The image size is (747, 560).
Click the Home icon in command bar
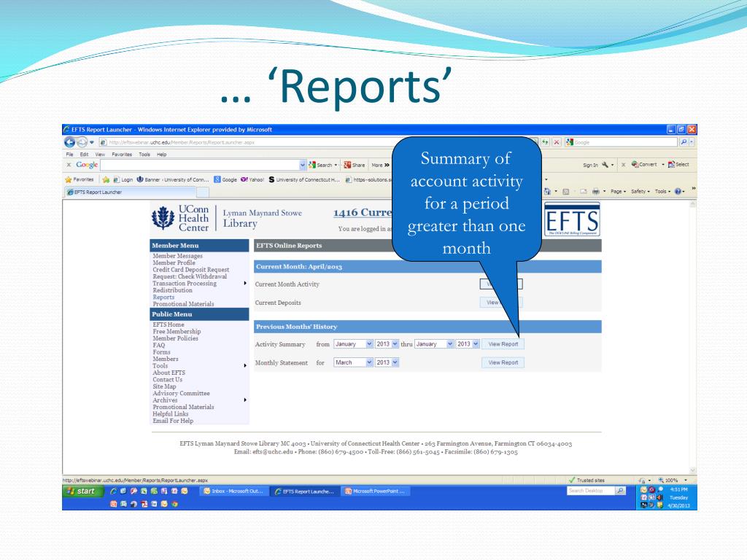tap(547, 192)
